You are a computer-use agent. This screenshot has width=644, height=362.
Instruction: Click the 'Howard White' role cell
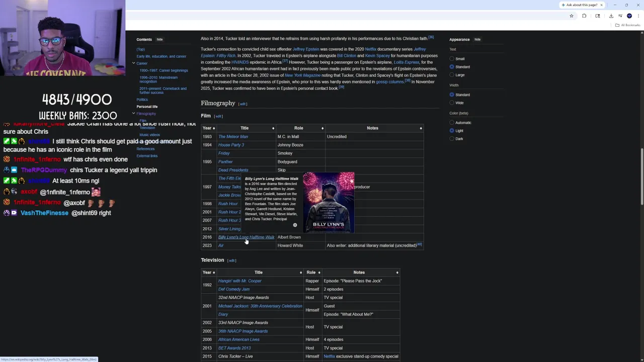point(301,245)
